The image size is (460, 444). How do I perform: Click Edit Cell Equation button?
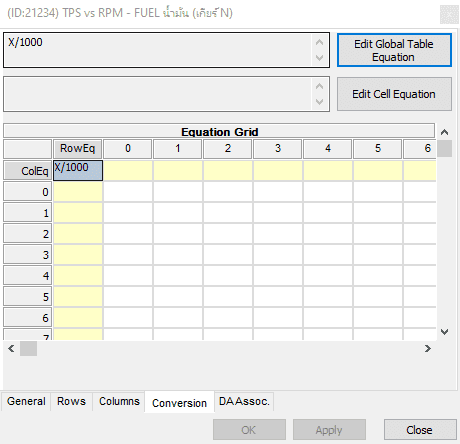[394, 94]
